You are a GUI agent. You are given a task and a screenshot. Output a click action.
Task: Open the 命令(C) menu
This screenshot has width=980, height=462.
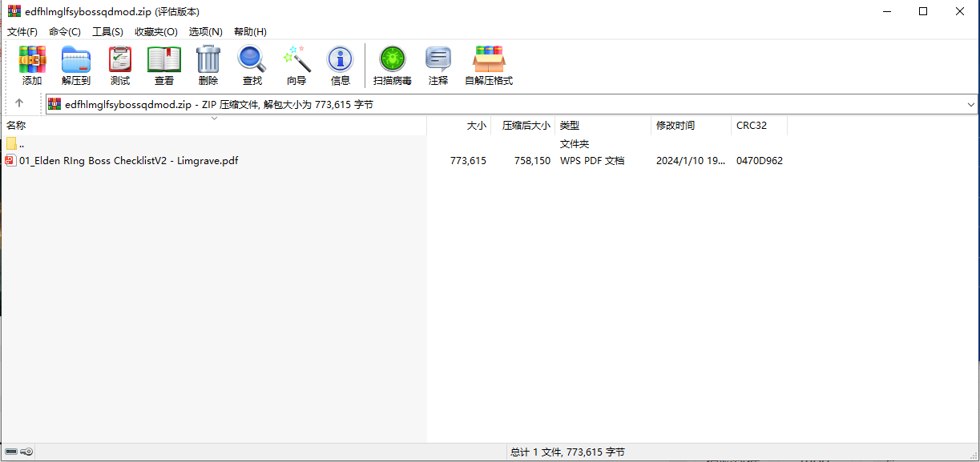pyautogui.click(x=65, y=31)
